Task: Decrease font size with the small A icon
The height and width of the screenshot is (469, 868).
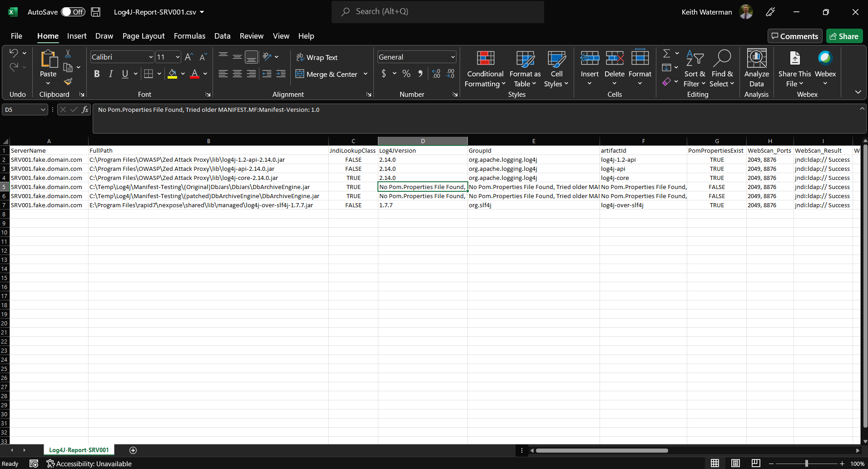Action: pyautogui.click(x=203, y=57)
